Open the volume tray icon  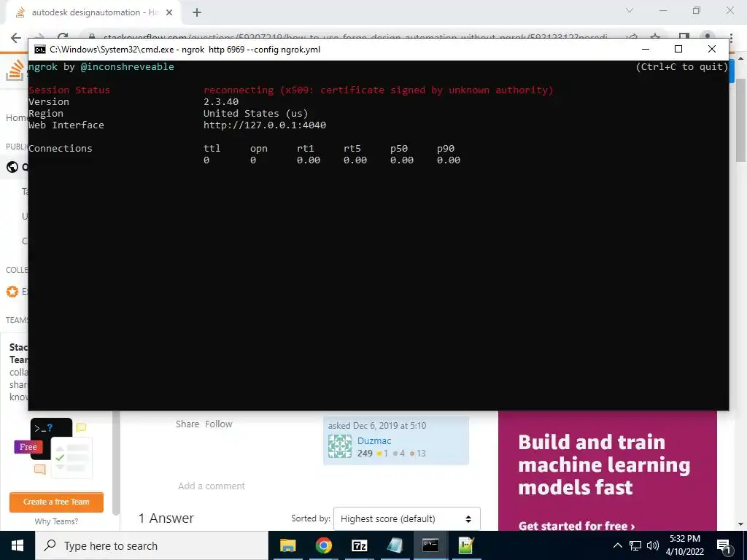pyautogui.click(x=653, y=545)
